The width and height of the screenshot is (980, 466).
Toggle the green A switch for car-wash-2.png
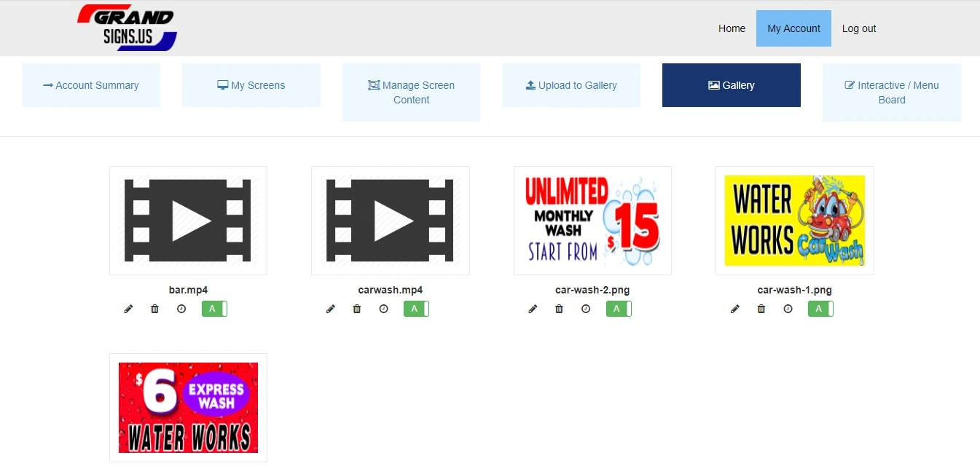619,309
